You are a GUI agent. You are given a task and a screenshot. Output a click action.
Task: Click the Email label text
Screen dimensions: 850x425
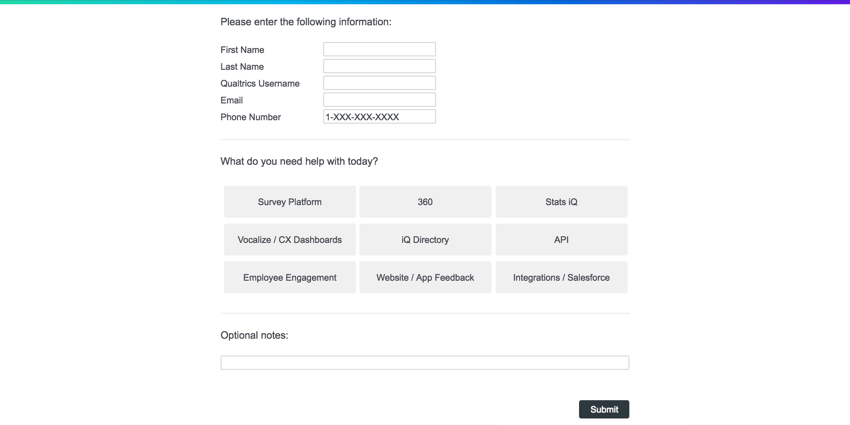click(x=232, y=100)
